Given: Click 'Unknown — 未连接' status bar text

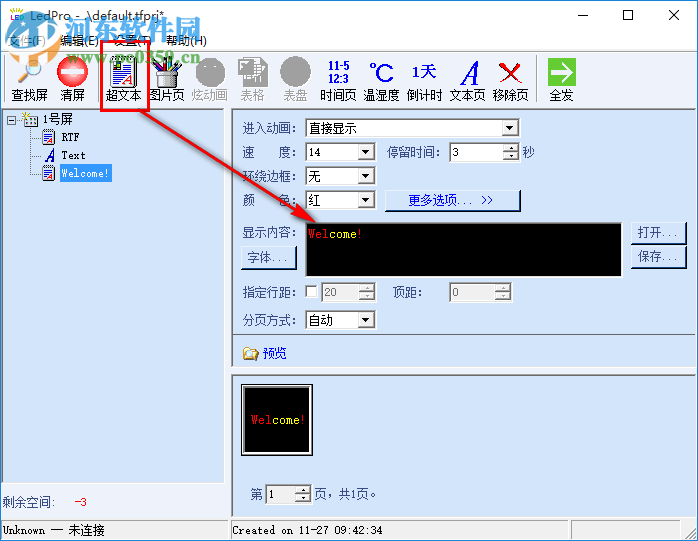Looking at the screenshot, I should (53, 530).
